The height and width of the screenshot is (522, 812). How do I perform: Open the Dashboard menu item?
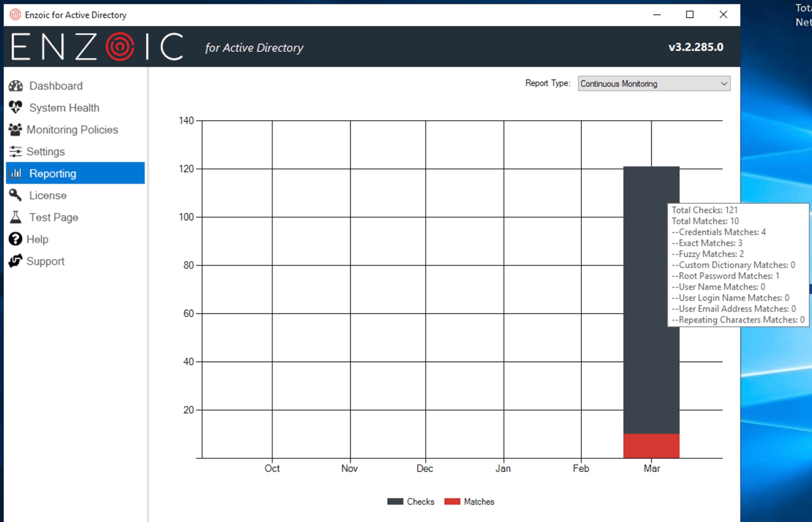(56, 86)
